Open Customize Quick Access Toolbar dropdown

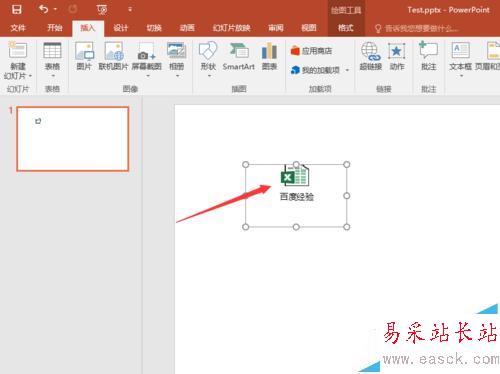point(130,9)
